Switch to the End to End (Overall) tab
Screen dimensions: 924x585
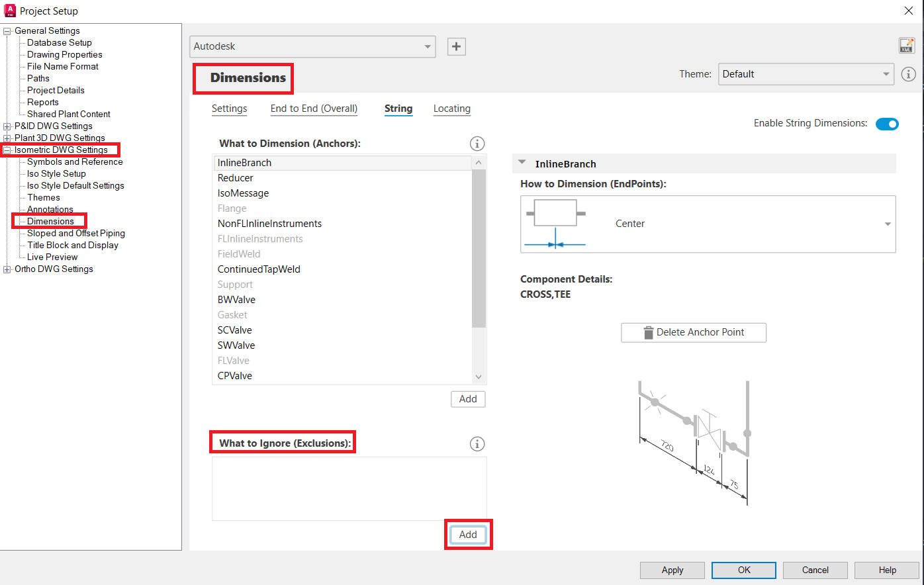pyautogui.click(x=314, y=109)
